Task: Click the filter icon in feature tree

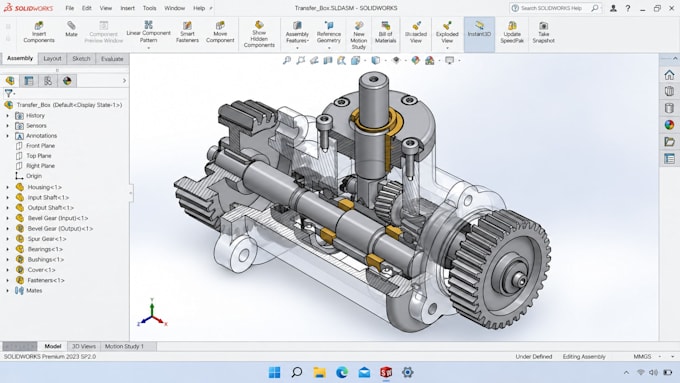Action: tap(8, 93)
